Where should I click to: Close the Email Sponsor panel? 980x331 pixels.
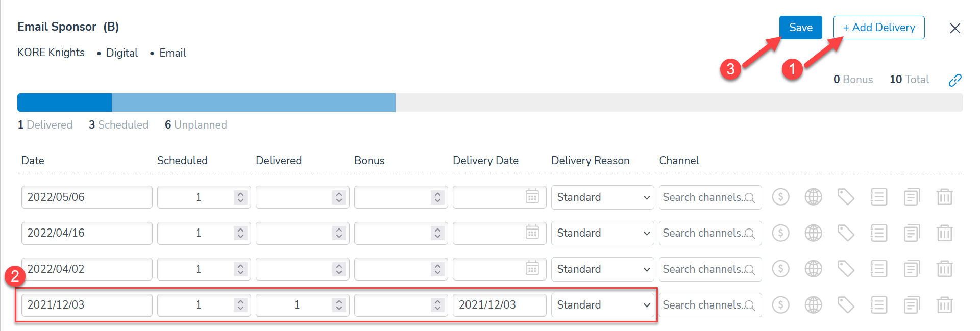click(954, 28)
